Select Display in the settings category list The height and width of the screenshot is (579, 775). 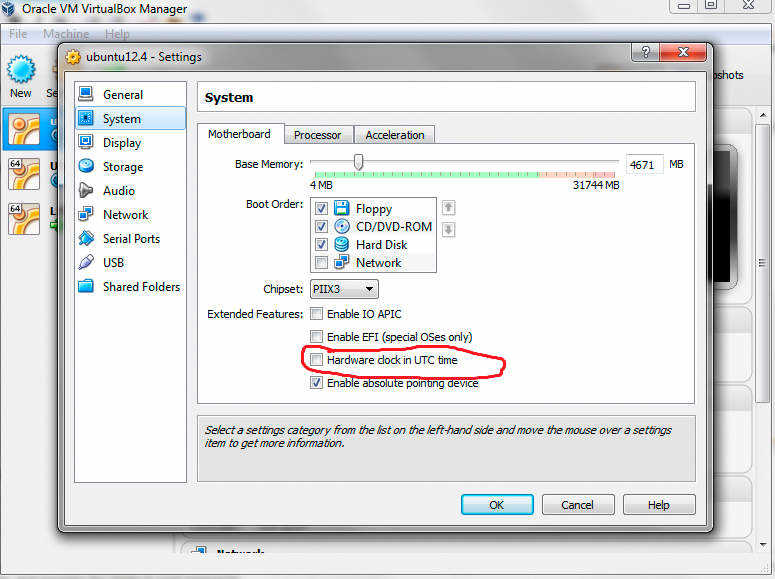[130, 142]
